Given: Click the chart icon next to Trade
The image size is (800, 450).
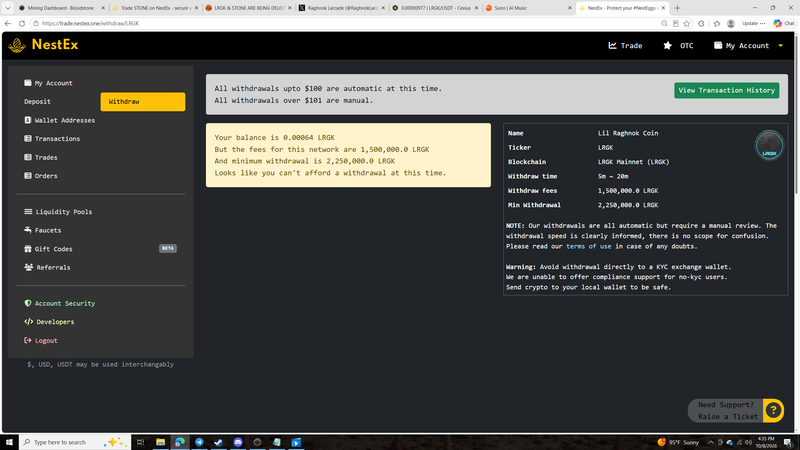Looking at the screenshot, I should pos(612,45).
